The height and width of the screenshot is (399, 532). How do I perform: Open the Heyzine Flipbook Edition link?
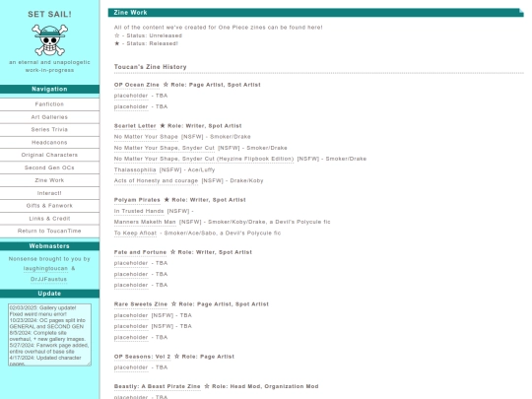coord(204,159)
